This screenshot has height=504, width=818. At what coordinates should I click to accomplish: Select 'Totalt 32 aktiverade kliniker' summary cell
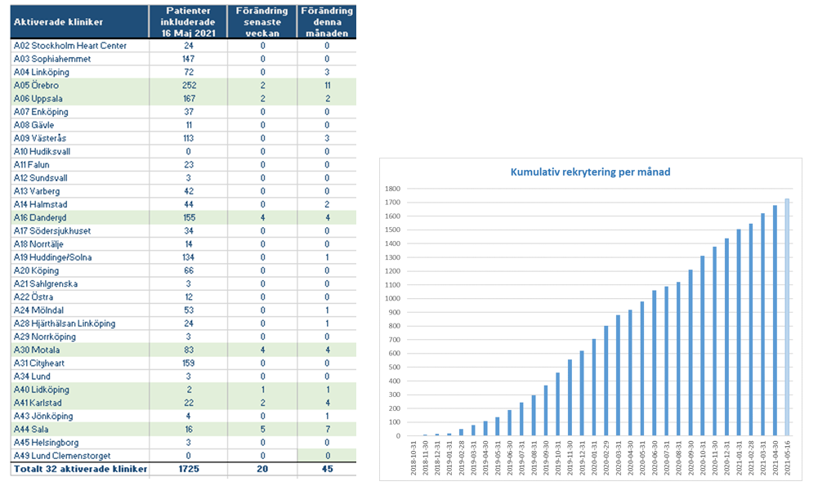(x=80, y=469)
